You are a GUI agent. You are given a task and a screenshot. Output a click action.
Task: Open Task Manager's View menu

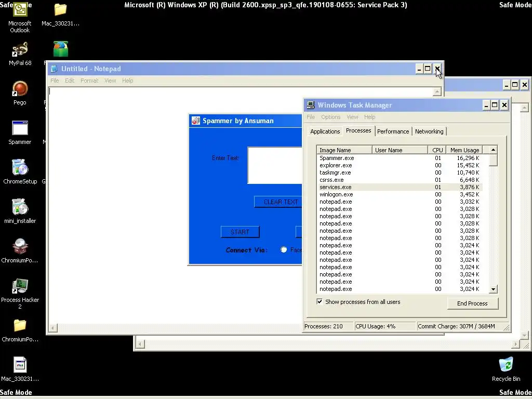352,117
